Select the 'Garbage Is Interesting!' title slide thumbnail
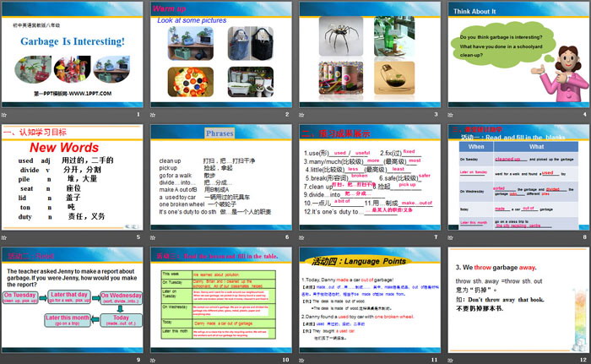The width and height of the screenshot is (591, 364). click(72, 54)
